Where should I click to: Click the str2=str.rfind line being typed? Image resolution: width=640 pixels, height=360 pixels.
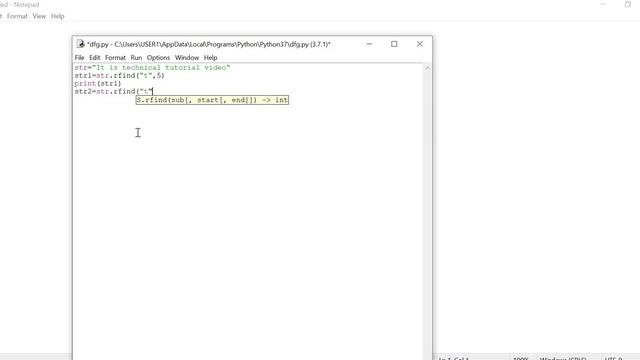tap(113, 91)
